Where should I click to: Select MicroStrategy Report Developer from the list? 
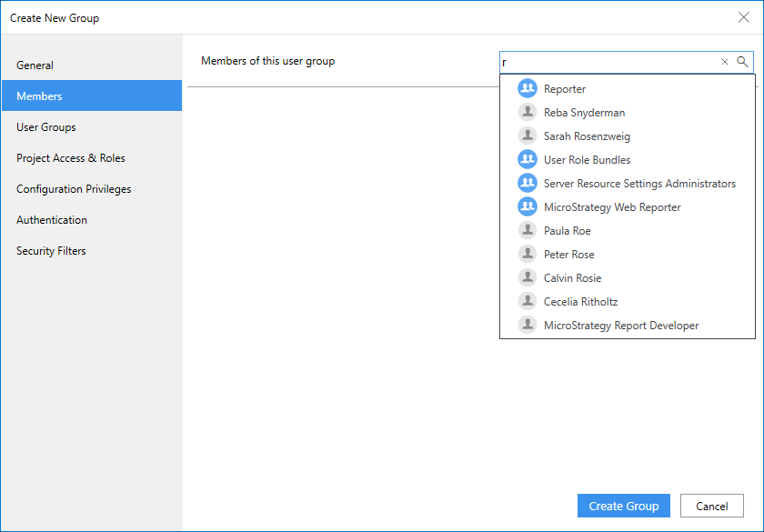point(620,326)
